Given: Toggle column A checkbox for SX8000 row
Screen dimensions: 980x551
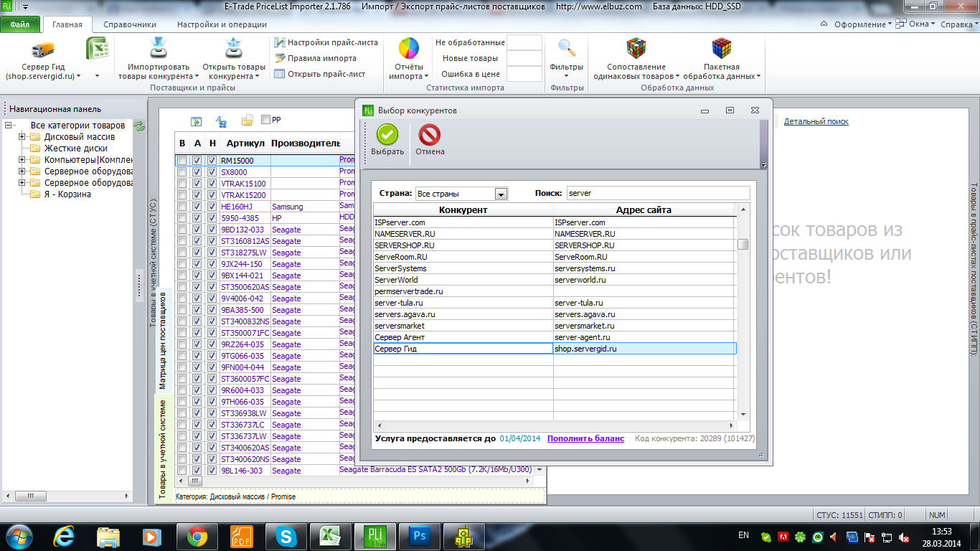Looking at the screenshot, I should [197, 172].
